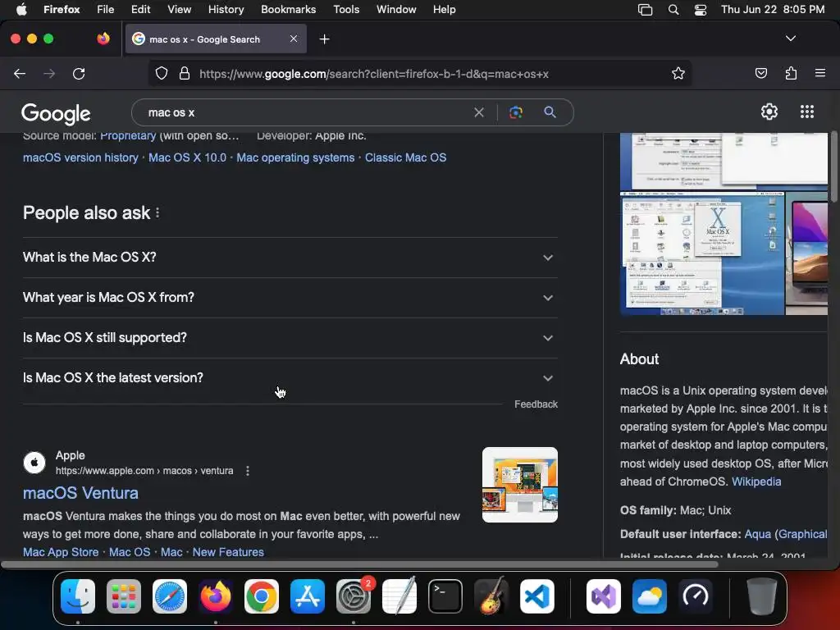This screenshot has height=630, width=840.
Task: Open the macOS version history link
Action: tap(80, 157)
